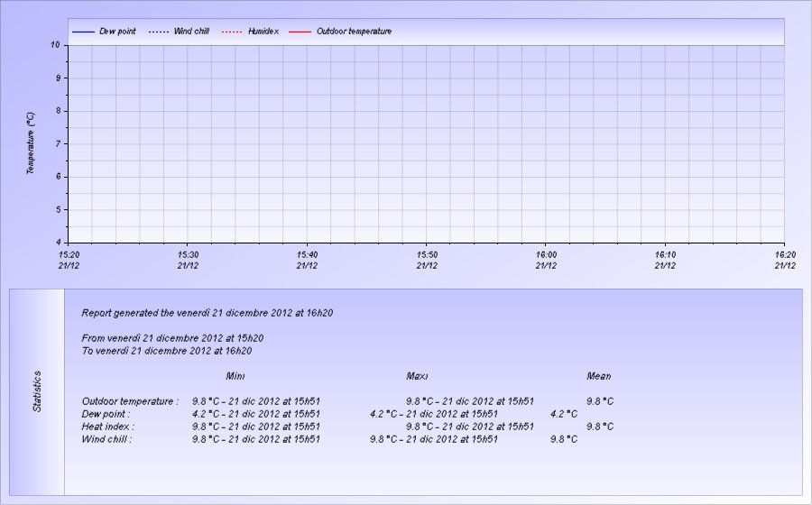Viewport: 812px width, 505px height.
Task: Click the 16:10 21/12 time axis label
Action: point(665,261)
